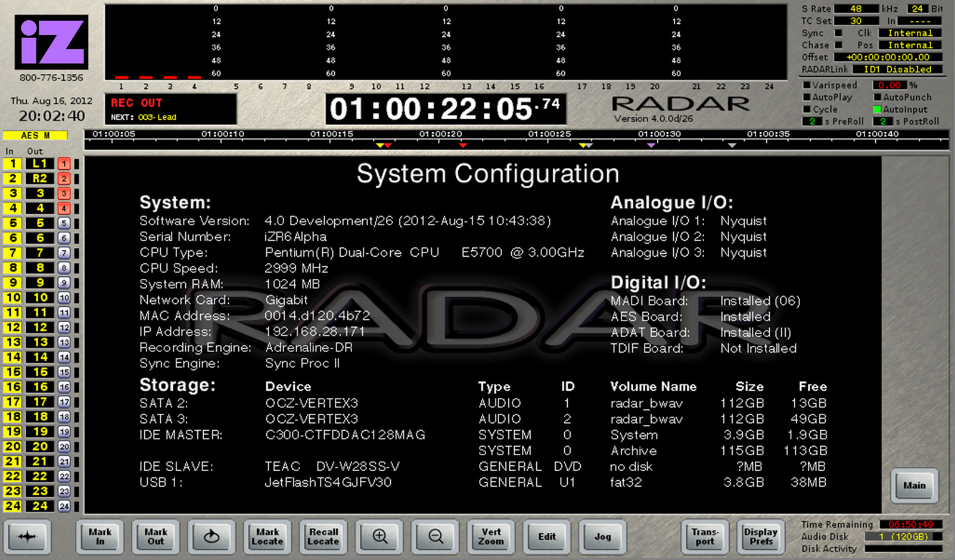The image size is (955, 560).
Task: Open the Clk Internal selector
Action: point(910,33)
